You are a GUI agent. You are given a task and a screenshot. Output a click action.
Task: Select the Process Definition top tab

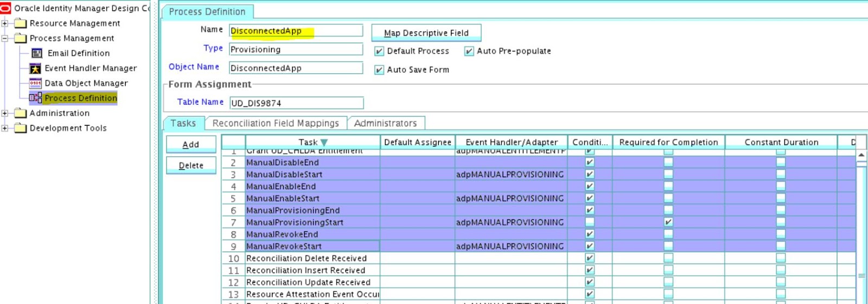pos(207,11)
